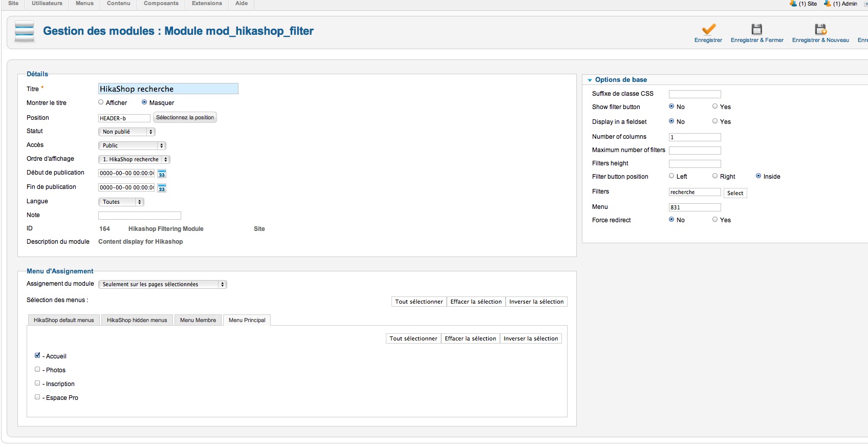Viewport: 868px width, 447px height.
Task: Click the Enregistrer & Fermer disk icon
Action: click(757, 29)
